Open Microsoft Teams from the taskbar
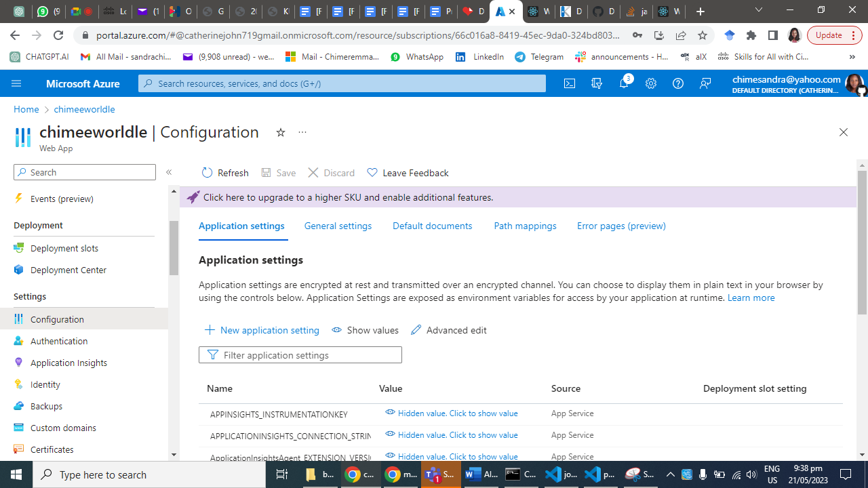868x488 pixels. 439,474
